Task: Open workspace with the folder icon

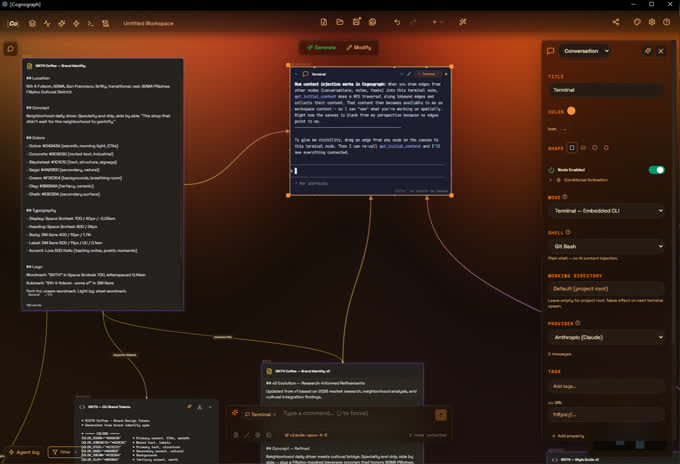Action: click(340, 22)
